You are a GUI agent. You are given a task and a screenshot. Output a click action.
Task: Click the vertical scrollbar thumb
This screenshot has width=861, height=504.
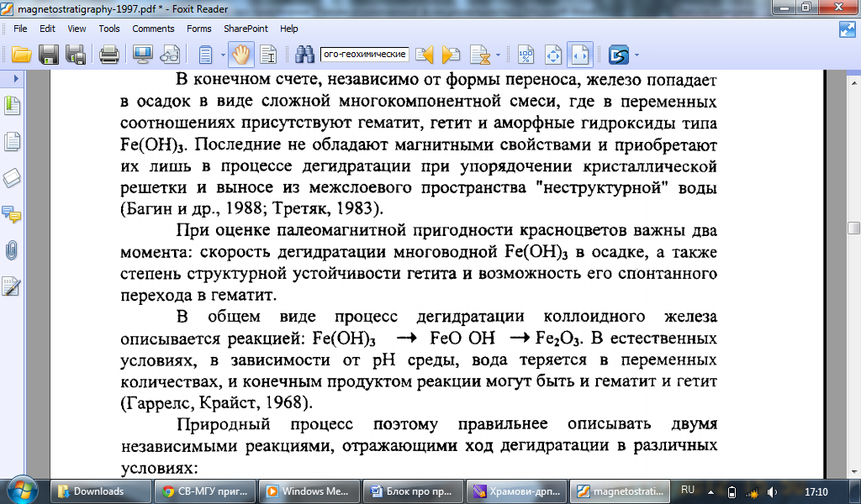pos(853,228)
